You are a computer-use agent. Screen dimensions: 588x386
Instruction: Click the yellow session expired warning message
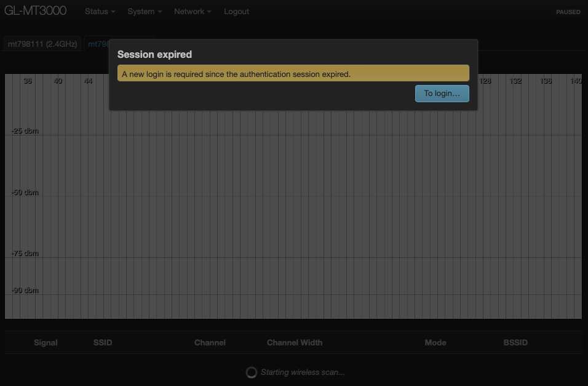[293, 74]
